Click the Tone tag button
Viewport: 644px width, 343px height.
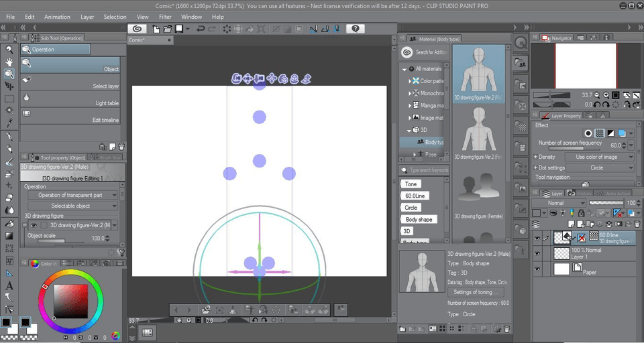411,184
